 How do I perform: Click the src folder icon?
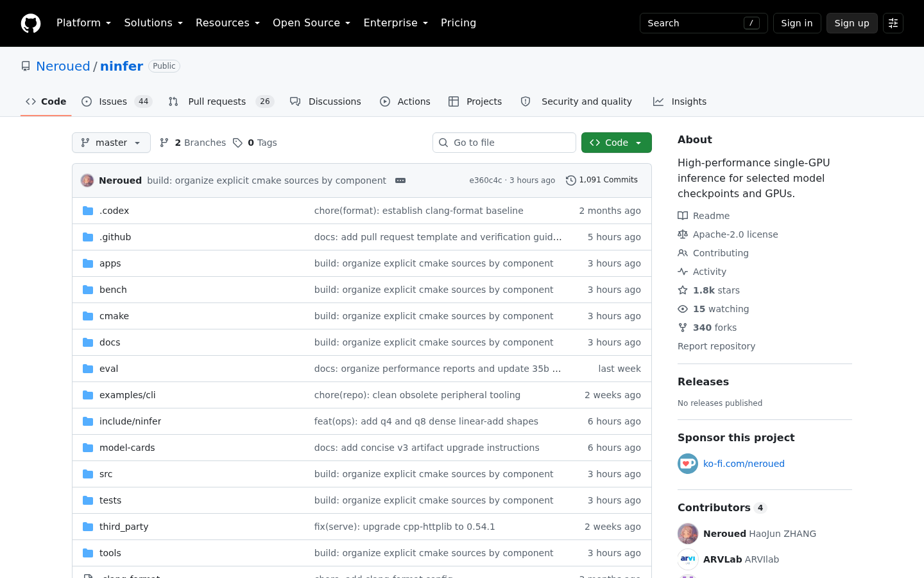tap(88, 474)
